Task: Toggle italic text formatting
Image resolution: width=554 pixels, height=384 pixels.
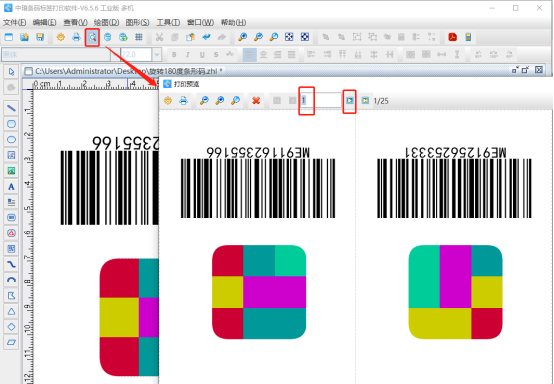Action: point(188,55)
